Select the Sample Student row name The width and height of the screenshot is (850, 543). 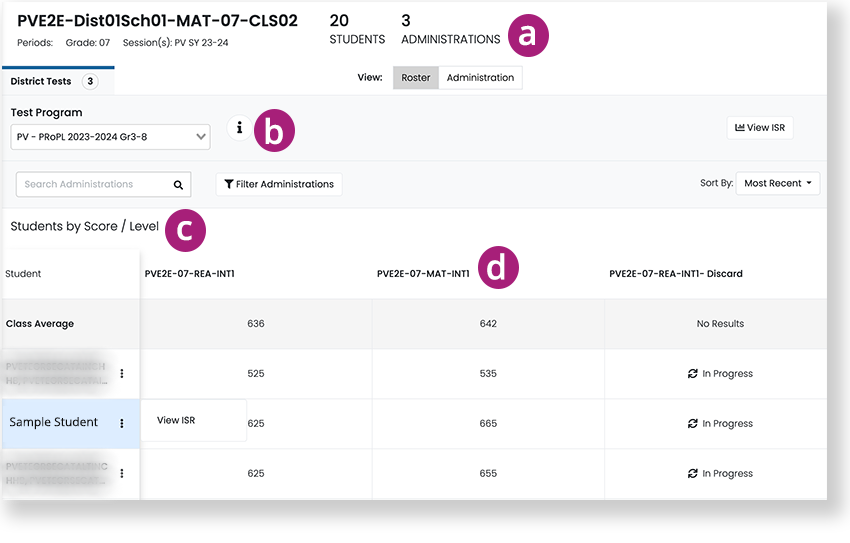pyautogui.click(x=54, y=423)
